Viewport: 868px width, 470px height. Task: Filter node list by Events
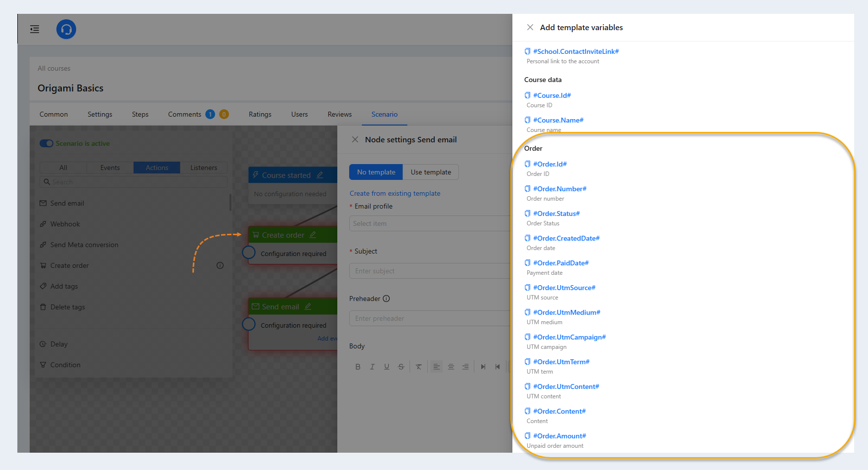(x=110, y=168)
